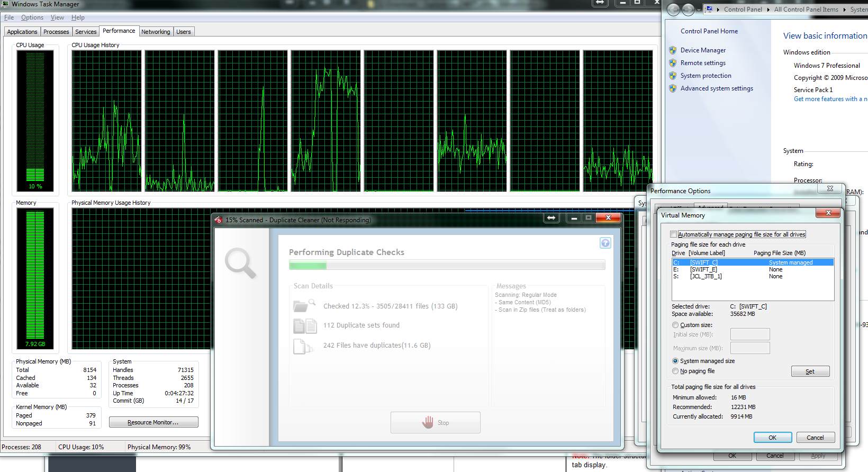The image size is (868, 472).
Task: Click the shield icon beside Device Manager
Action: pos(673,50)
